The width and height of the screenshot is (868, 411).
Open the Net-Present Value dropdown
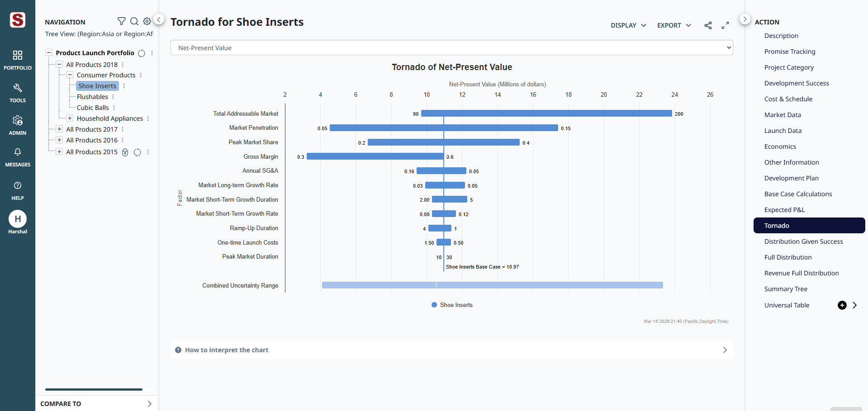click(x=451, y=48)
